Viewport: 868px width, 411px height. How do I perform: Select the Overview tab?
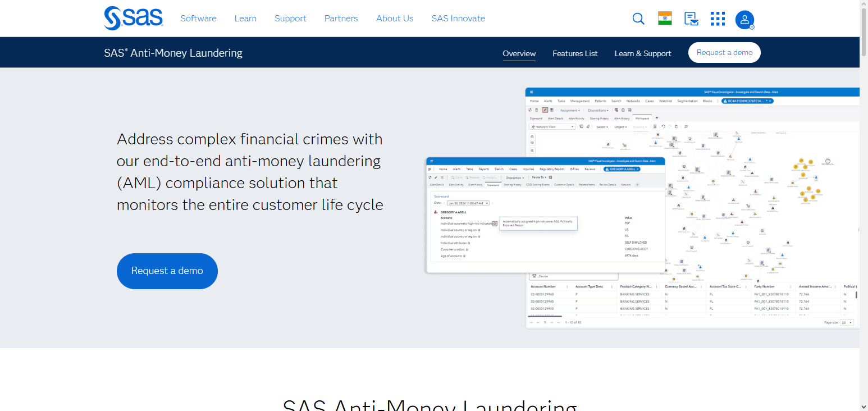coord(519,53)
